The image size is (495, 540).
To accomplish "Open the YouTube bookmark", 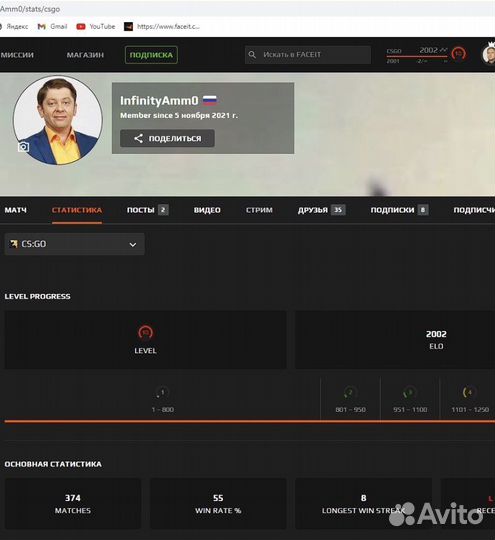I will coord(96,27).
